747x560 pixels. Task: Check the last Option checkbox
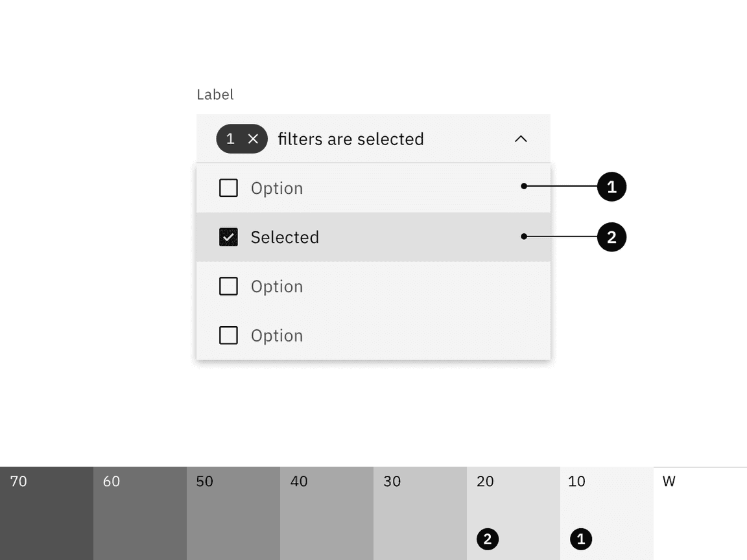pyautogui.click(x=228, y=335)
